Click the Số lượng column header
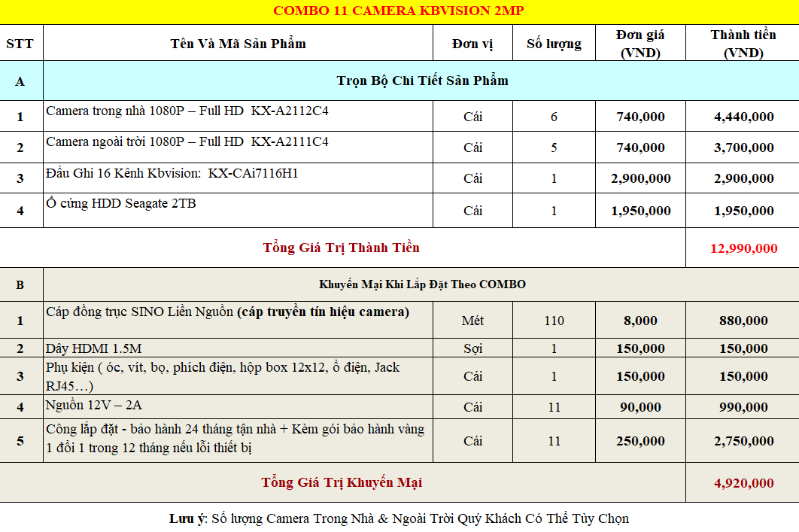The height and width of the screenshot is (532, 799). (x=554, y=44)
